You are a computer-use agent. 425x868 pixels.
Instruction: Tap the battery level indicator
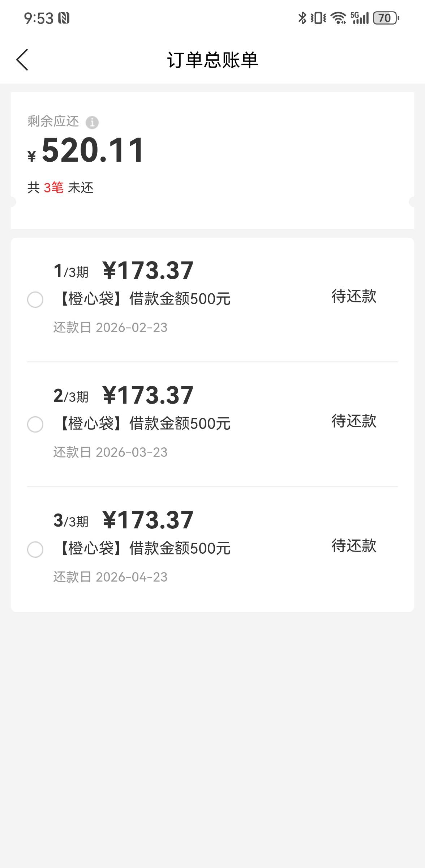coord(385,18)
